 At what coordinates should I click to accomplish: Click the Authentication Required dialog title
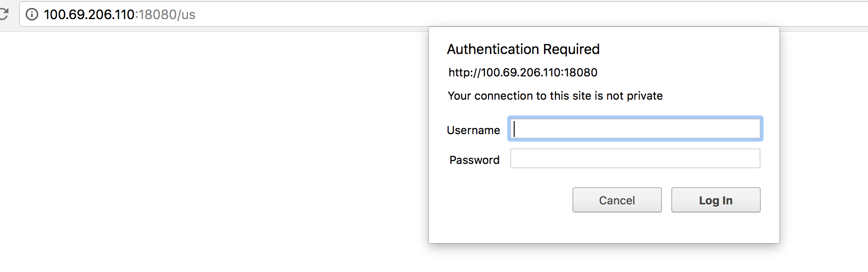(524, 49)
